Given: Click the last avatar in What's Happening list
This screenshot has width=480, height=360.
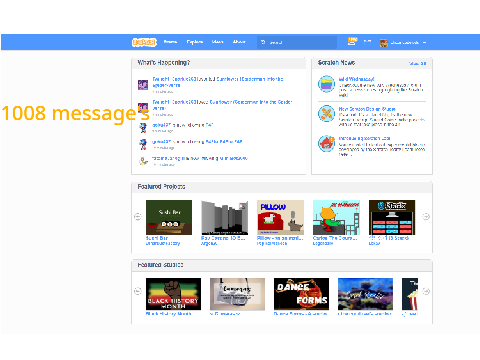Looking at the screenshot, I should pyautogui.click(x=143, y=161).
